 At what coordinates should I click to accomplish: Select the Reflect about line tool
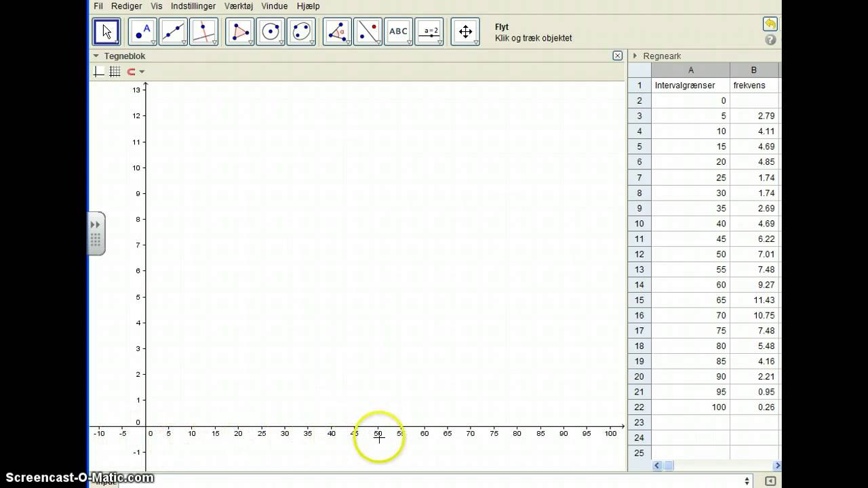pyautogui.click(x=368, y=32)
